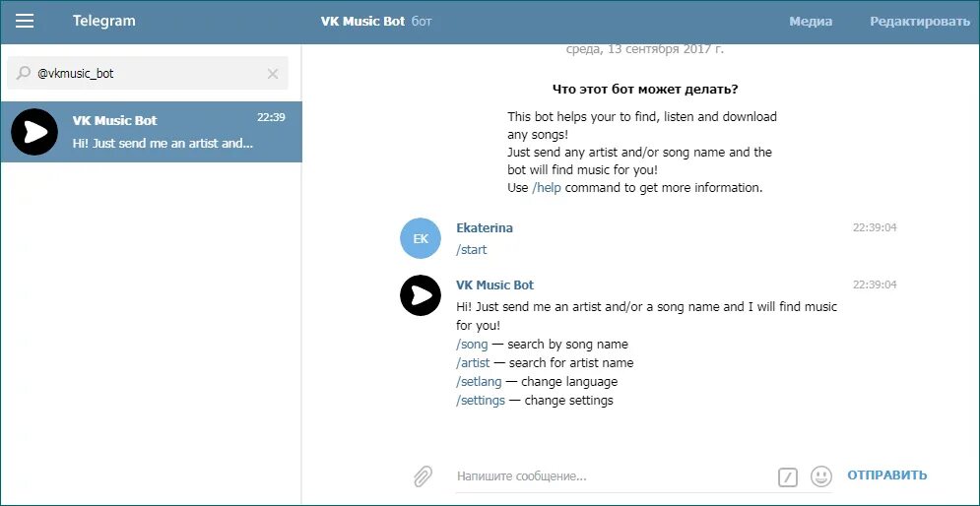The height and width of the screenshot is (506, 980).
Task: Click ОТПРАВИТЬ to send message
Action: [x=886, y=475]
